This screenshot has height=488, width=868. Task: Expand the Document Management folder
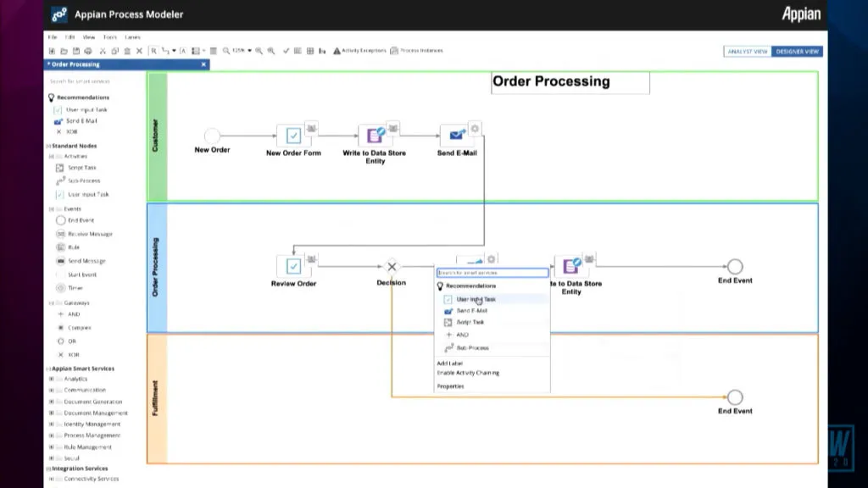52,413
